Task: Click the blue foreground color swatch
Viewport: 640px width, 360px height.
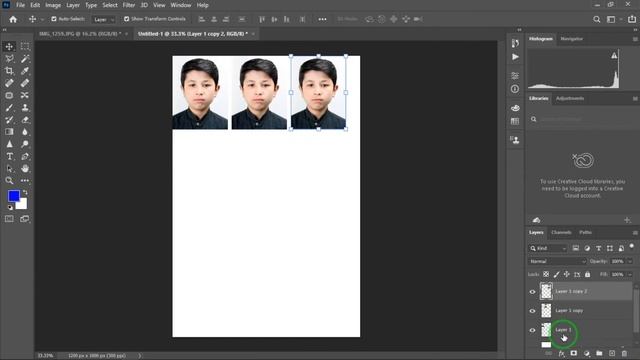Action: [13, 196]
